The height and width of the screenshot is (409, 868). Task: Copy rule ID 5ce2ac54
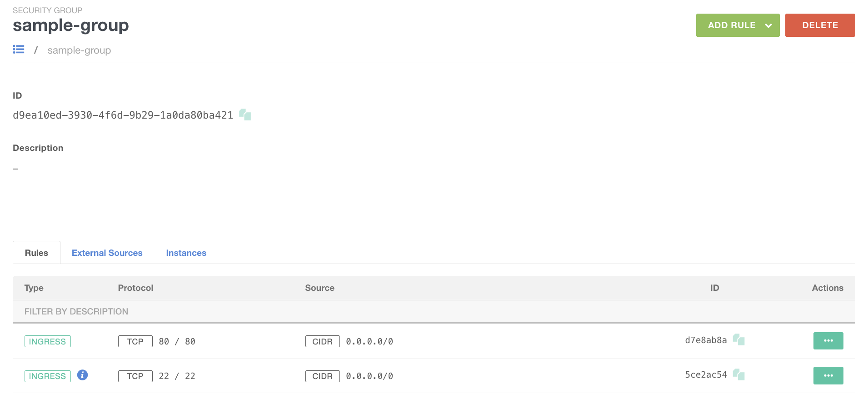(x=738, y=375)
